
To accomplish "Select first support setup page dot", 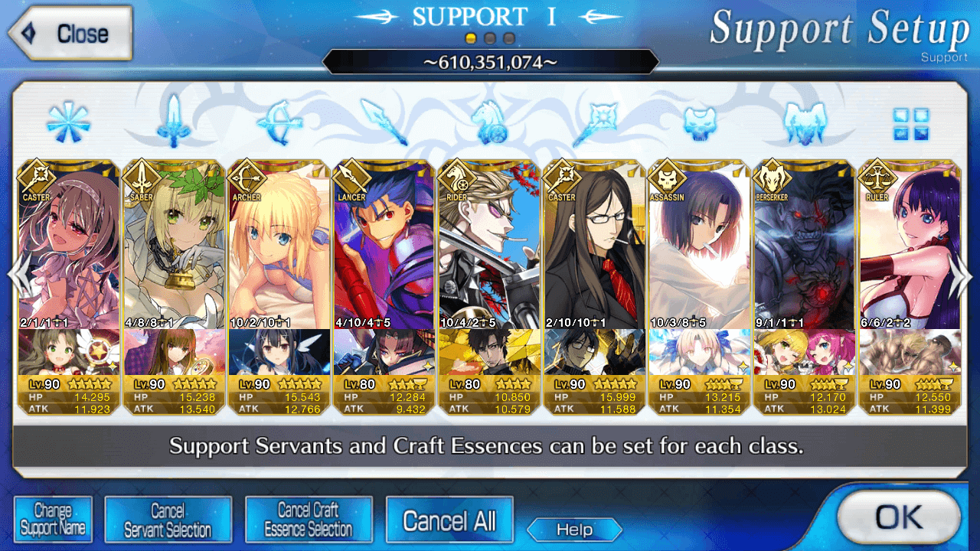I will 471,38.
